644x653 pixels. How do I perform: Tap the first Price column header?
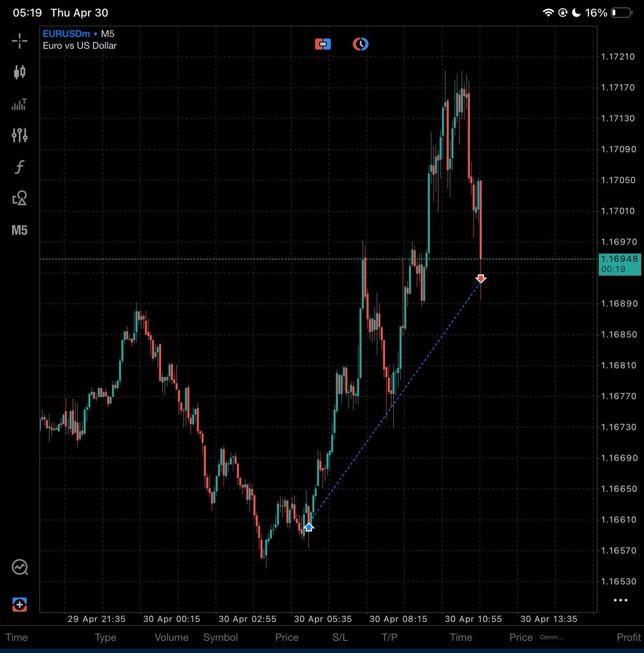click(x=287, y=637)
